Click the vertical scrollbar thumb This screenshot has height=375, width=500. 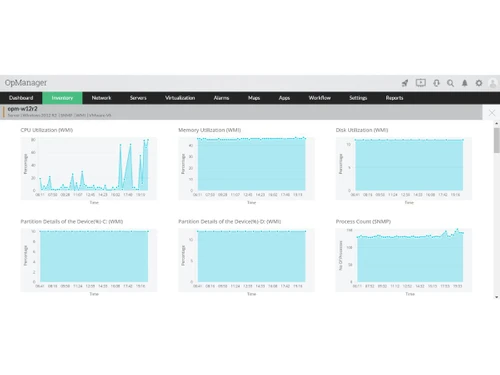[x=497, y=140]
